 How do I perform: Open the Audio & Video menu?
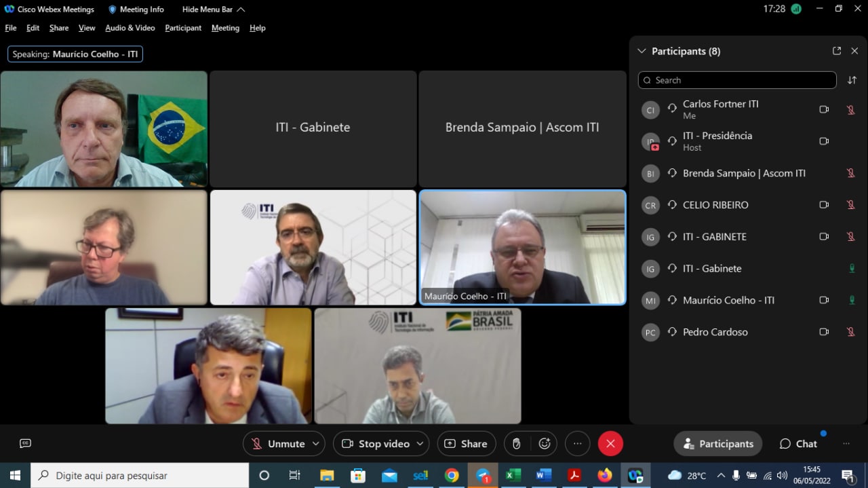click(130, 28)
